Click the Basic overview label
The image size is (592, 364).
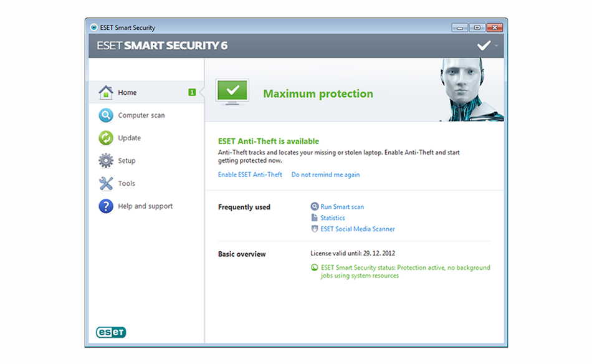tap(242, 254)
